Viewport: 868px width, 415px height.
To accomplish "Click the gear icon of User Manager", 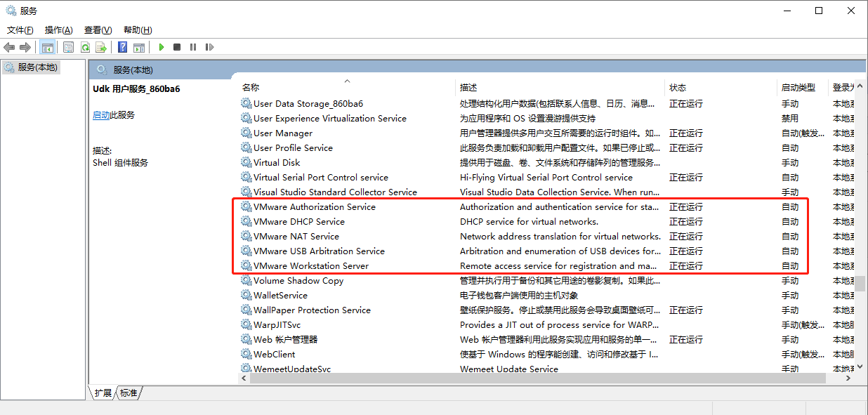I will tap(246, 133).
